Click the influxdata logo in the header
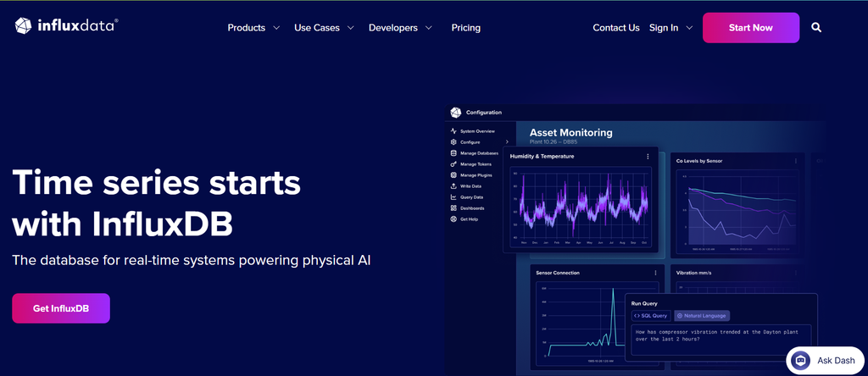868x376 pixels. pos(66,25)
